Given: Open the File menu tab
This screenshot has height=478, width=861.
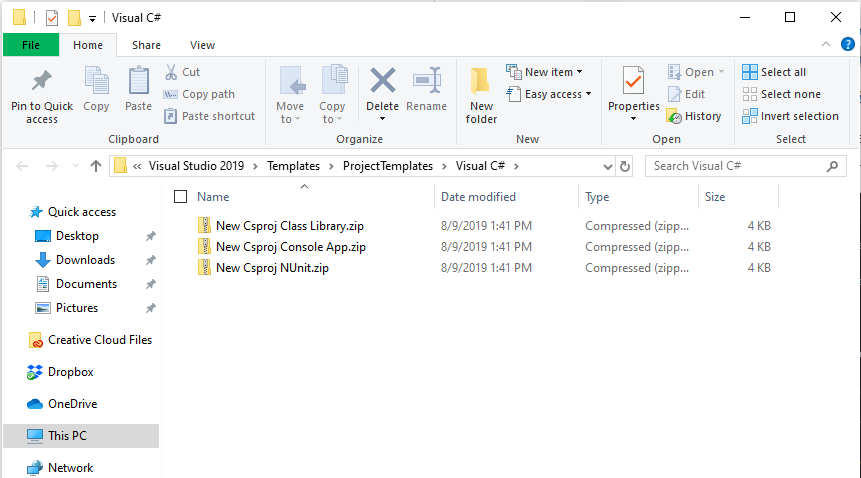Looking at the screenshot, I should tap(31, 45).
